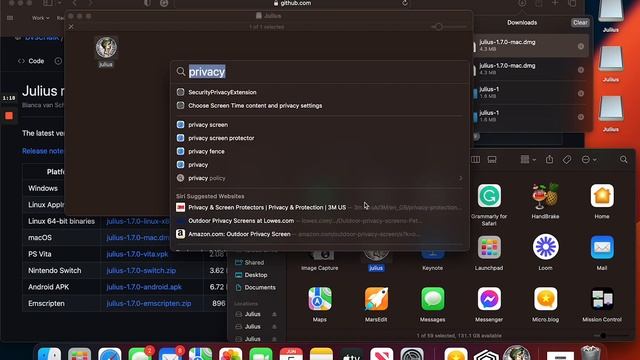The width and height of the screenshot is (640, 360).
Task: Open Messenger app in Finder window
Action: tap(489, 299)
